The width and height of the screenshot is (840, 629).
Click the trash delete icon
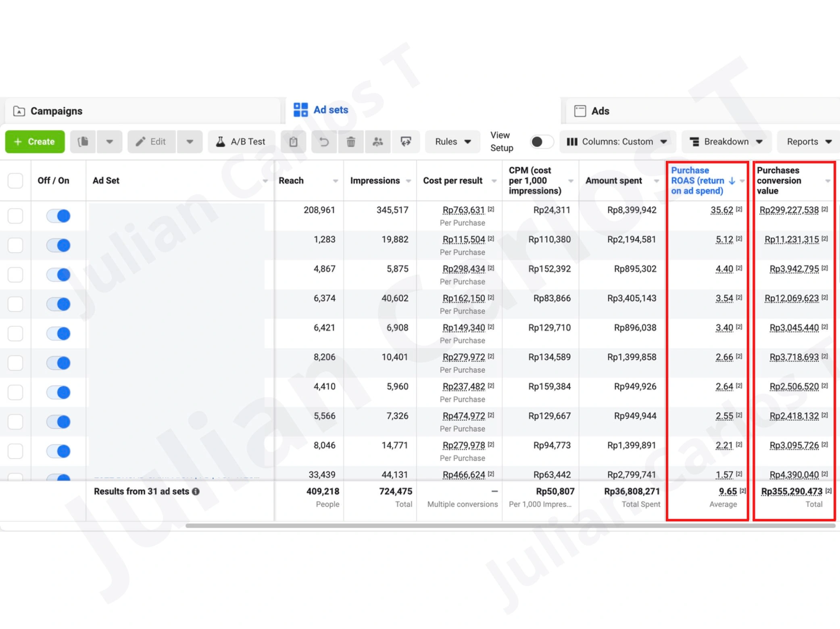[351, 142]
